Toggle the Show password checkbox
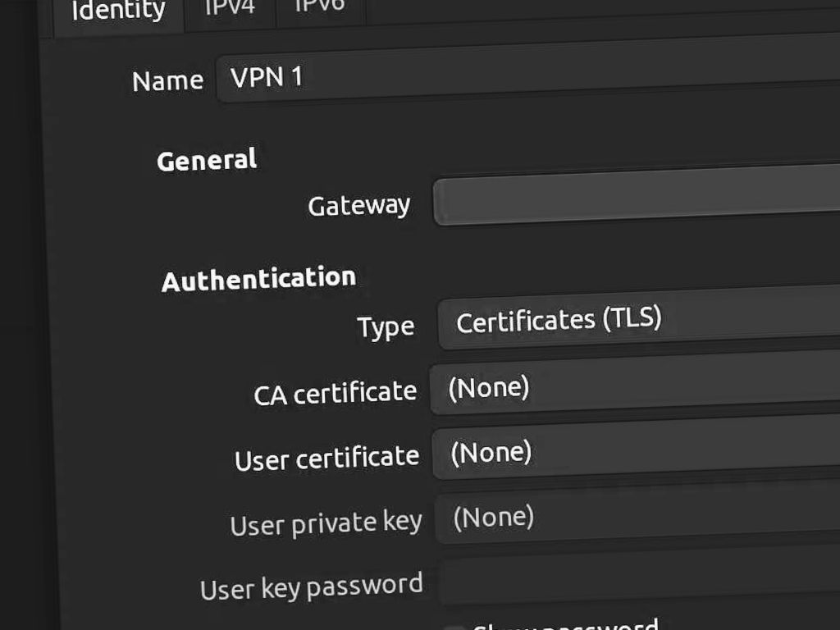840x630 pixels. (x=454, y=628)
